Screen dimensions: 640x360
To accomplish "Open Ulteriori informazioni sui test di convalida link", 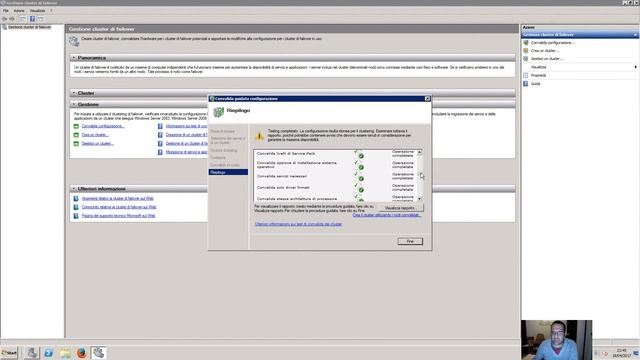I will [298, 224].
